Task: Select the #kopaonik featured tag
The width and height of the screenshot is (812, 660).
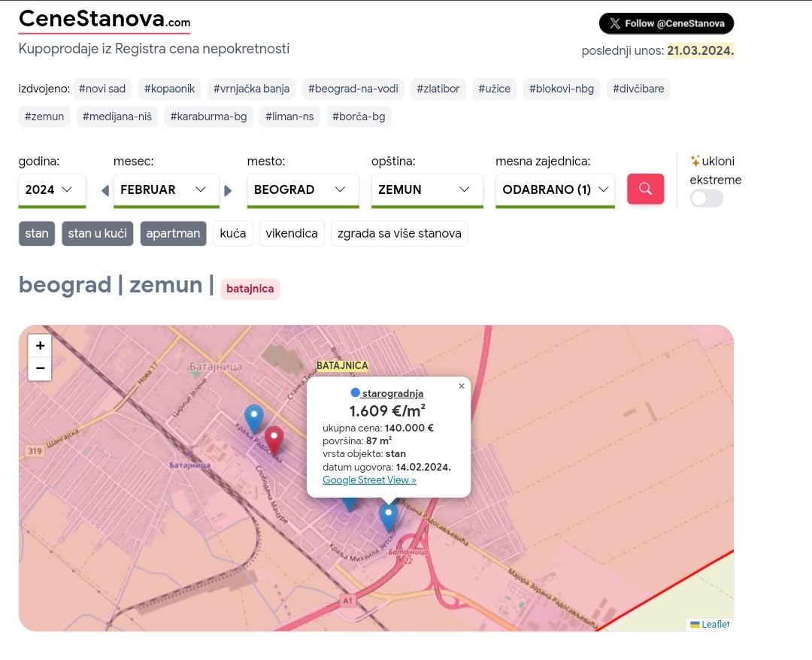Action: click(x=169, y=89)
